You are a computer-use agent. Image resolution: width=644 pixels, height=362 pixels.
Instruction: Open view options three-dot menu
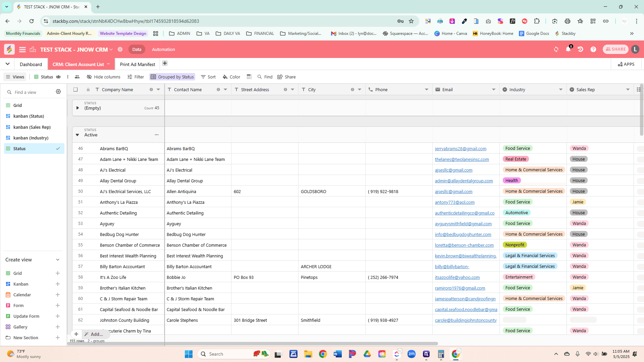click(68, 77)
